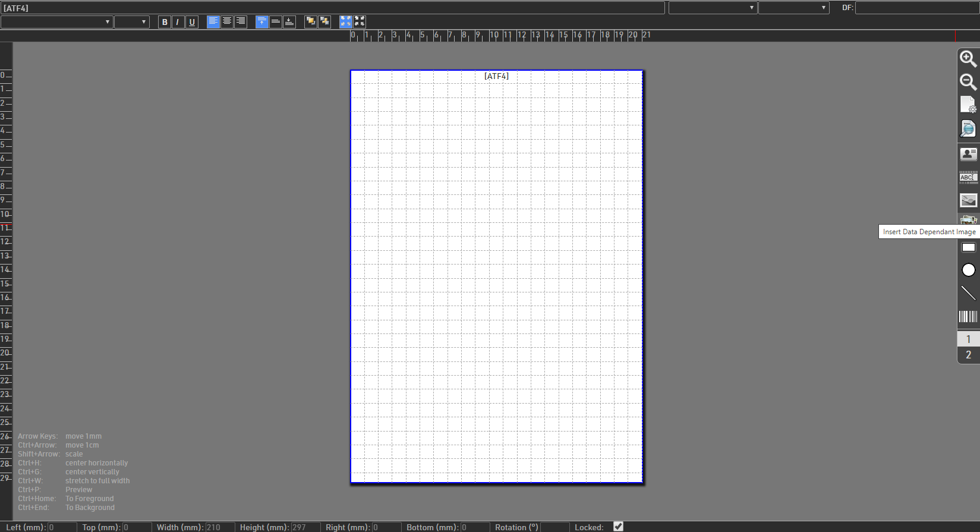Image resolution: width=980 pixels, height=532 pixels.
Task: Click the 'center horizontally' hint text
Action: pyautogui.click(x=96, y=463)
